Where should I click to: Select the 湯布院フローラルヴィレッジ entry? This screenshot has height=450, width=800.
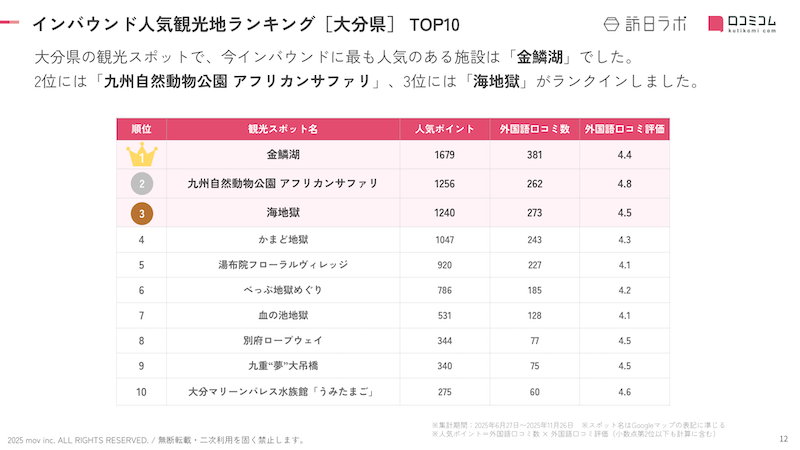point(283,265)
